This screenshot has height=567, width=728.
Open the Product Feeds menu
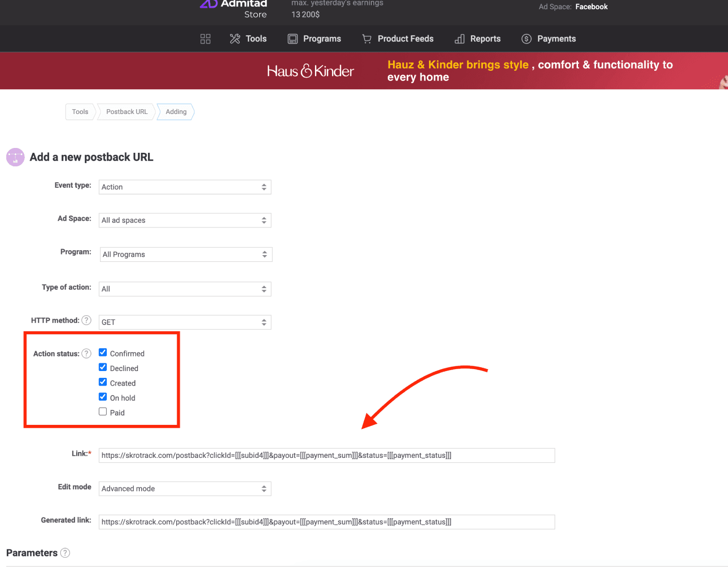click(x=406, y=39)
